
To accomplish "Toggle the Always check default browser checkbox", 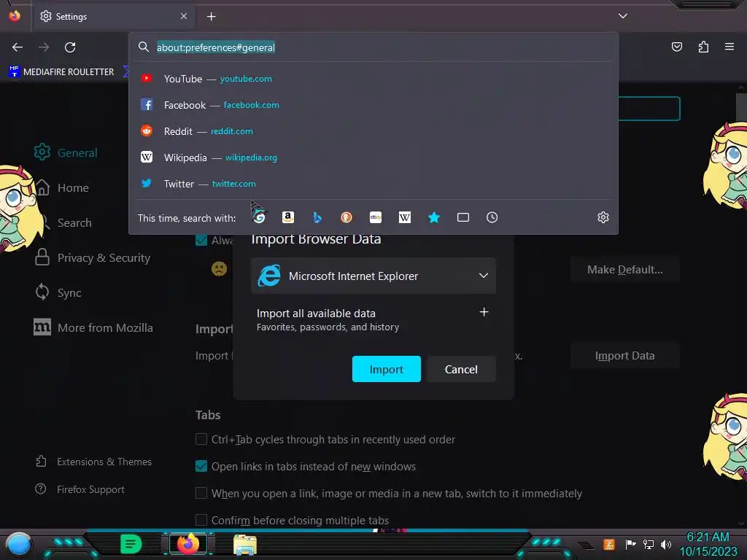I will click(201, 240).
